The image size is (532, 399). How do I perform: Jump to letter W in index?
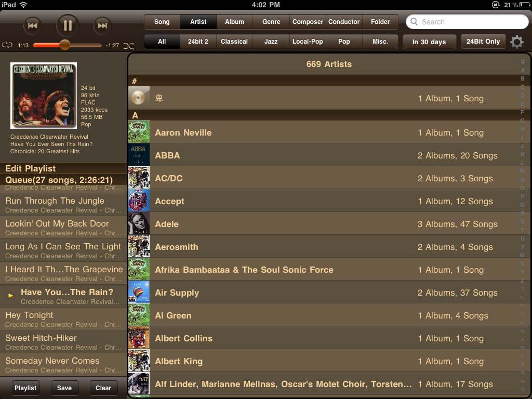[x=523, y=255]
